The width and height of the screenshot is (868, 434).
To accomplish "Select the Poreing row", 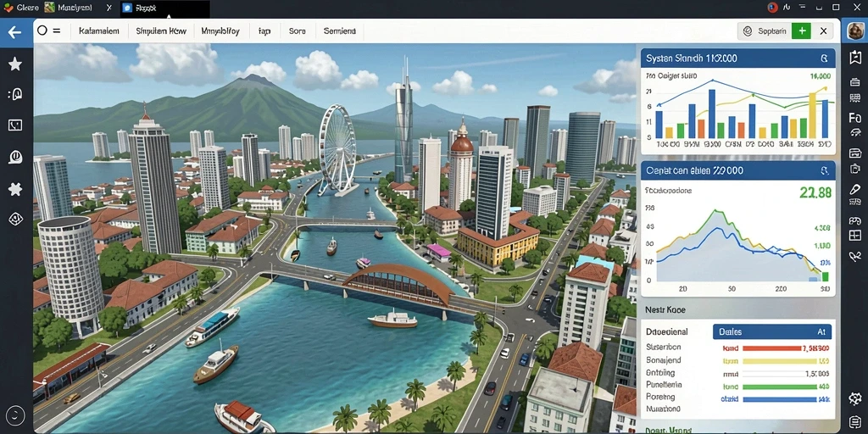I will pos(738,398).
